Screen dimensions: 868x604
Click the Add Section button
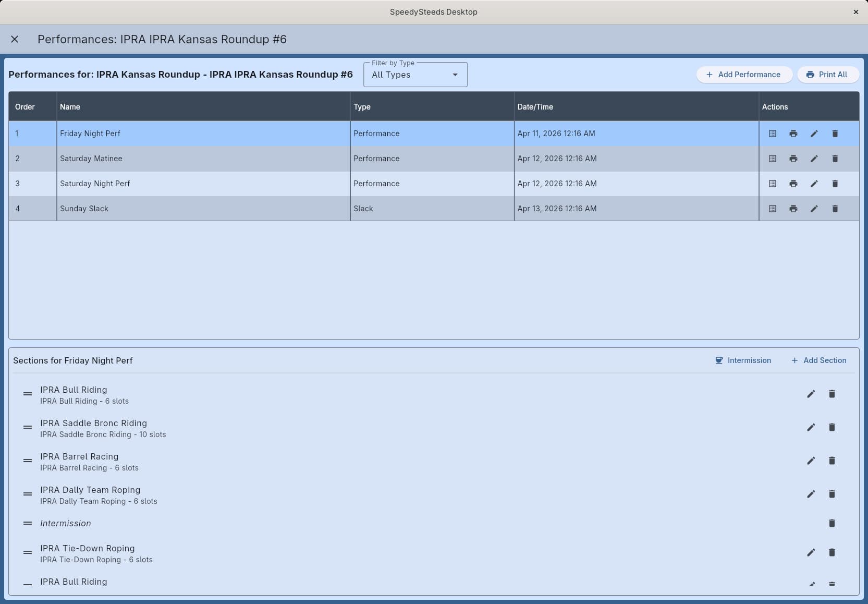click(818, 360)
